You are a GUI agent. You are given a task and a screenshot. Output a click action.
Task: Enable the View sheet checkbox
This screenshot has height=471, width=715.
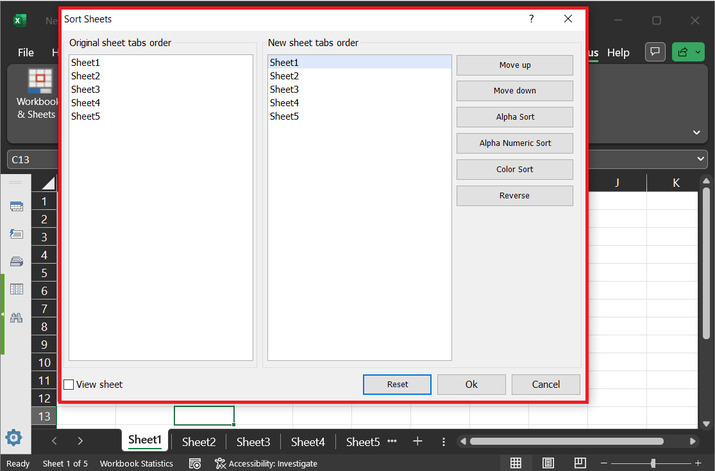69,384
